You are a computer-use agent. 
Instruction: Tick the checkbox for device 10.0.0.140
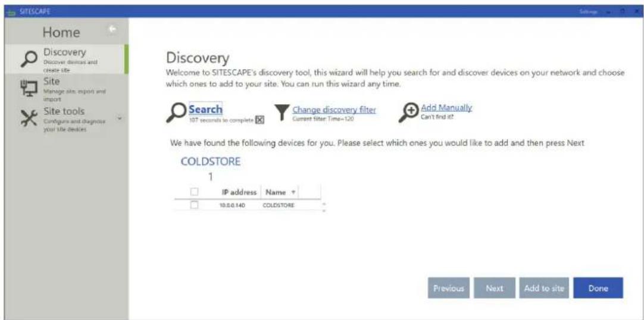pyautogui.click(x=195, y=204)
